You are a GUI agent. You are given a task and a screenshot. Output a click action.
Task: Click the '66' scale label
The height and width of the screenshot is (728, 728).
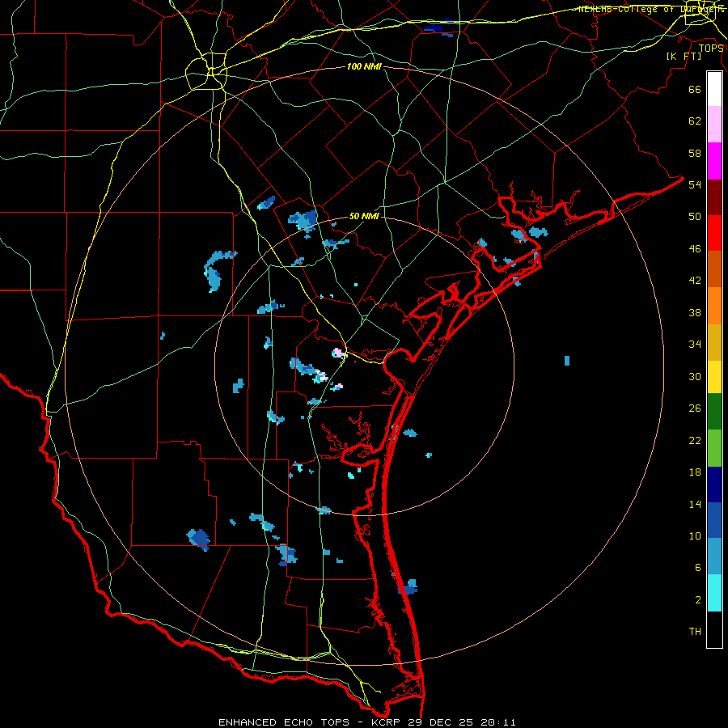[695, 89]
